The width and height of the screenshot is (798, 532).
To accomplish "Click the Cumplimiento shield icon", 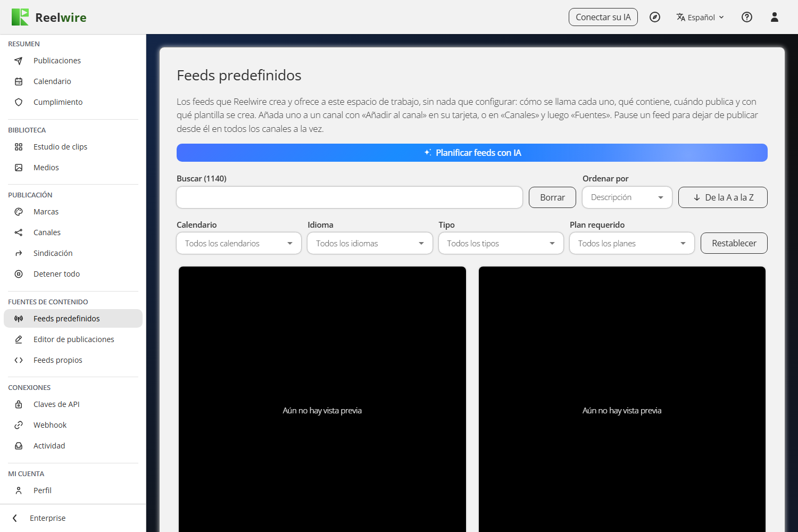I will click(x=19, y=102).
